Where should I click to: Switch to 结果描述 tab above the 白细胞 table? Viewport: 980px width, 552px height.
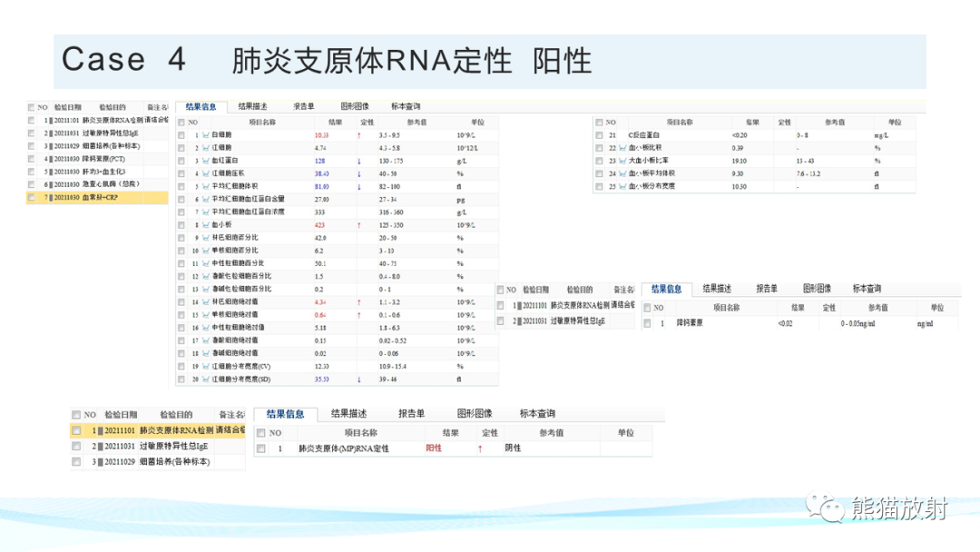pyautogui.click(x=252, y=106)
